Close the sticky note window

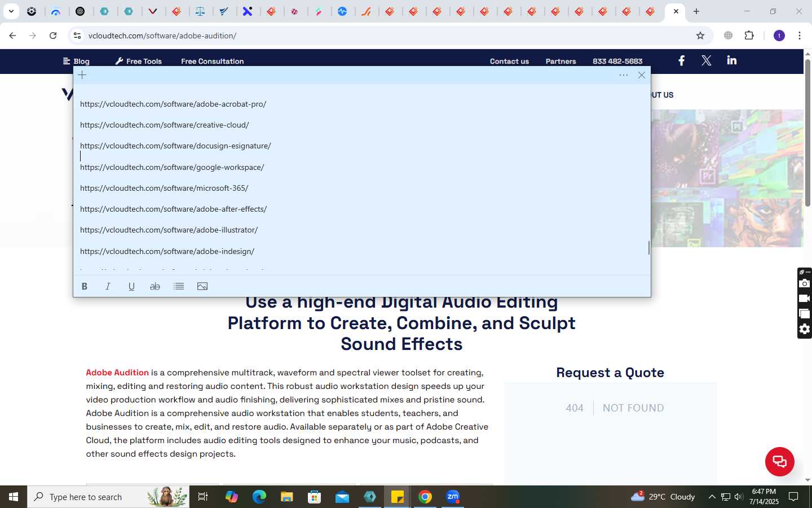click(x=642, y=75)
